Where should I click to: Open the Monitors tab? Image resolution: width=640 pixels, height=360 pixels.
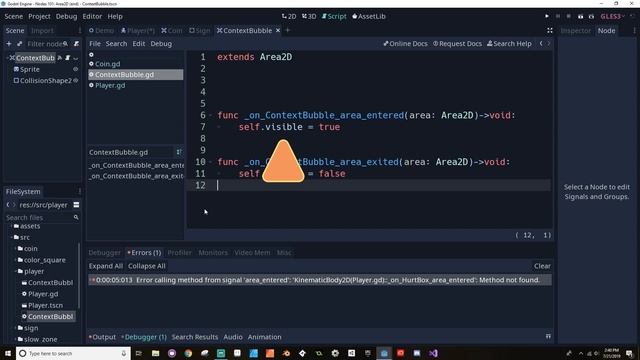click(213, 253)
